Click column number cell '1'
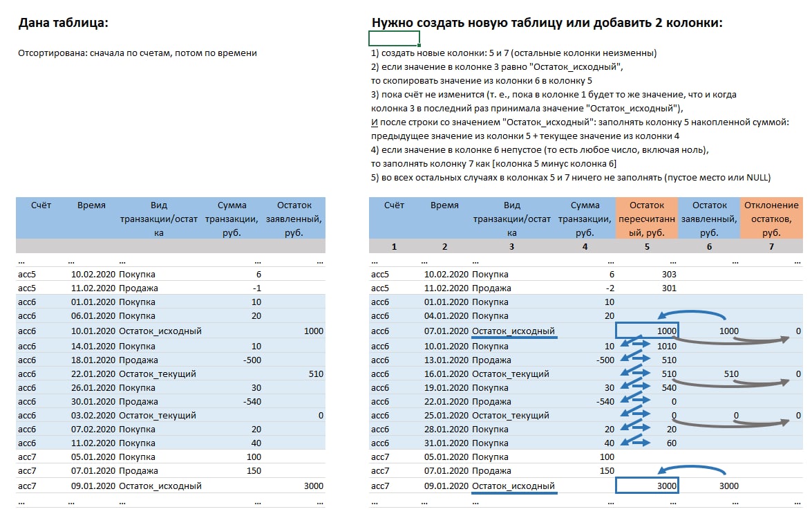 [x=394, y=247]
